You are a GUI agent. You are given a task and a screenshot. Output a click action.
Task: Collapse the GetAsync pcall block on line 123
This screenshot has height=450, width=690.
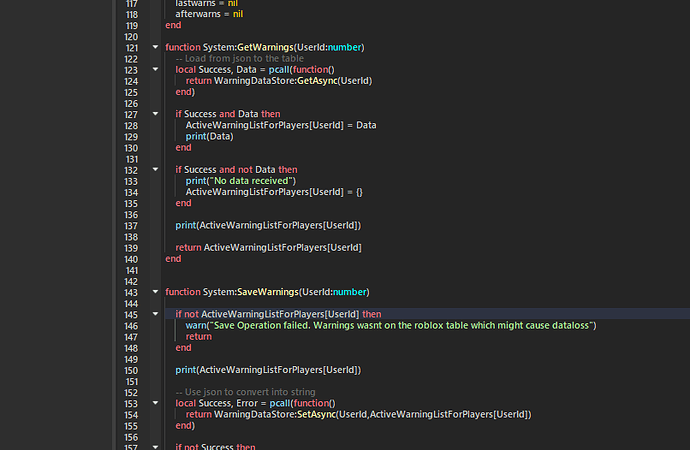[154, 69]
